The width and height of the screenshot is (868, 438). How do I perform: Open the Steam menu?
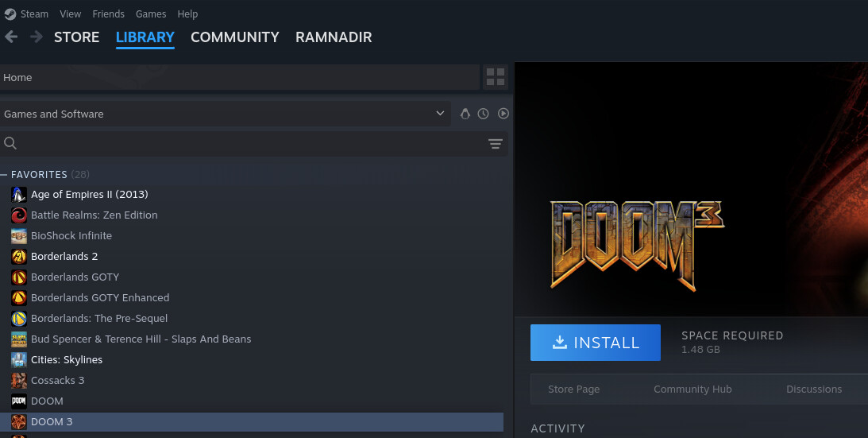click(33, 14)
